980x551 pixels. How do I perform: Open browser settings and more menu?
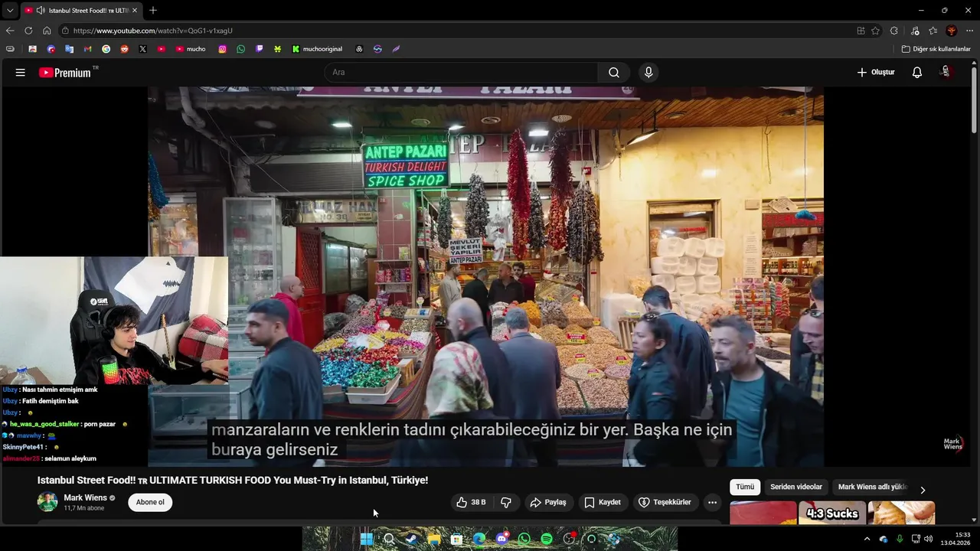(x=970, y=31)
